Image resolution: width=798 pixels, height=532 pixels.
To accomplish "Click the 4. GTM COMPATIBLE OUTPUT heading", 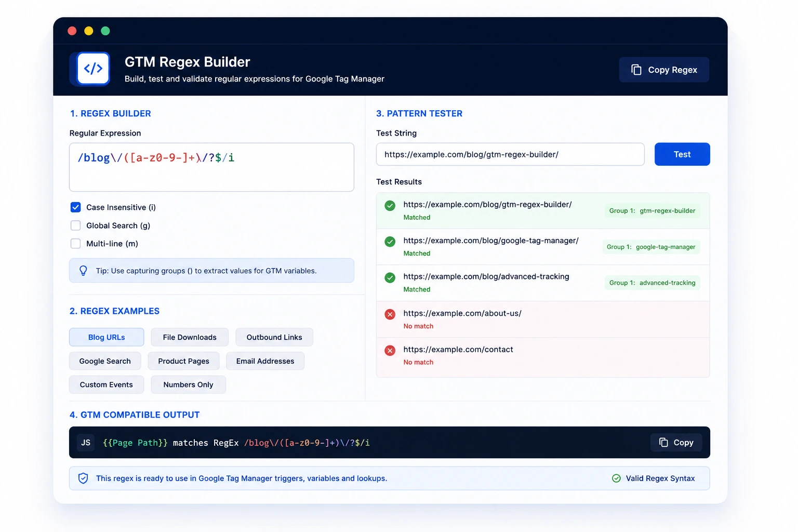I will (x=135, y=415).
